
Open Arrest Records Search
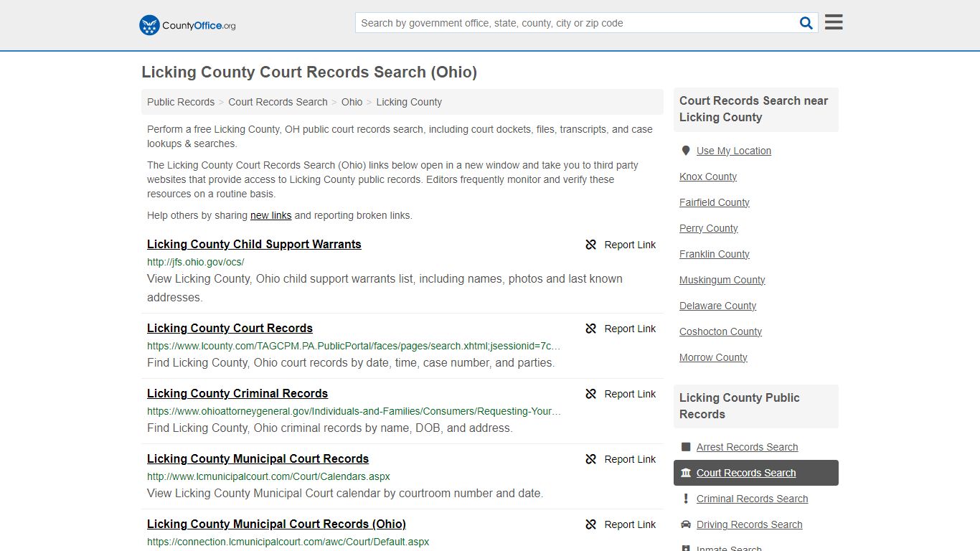point(747,447)
